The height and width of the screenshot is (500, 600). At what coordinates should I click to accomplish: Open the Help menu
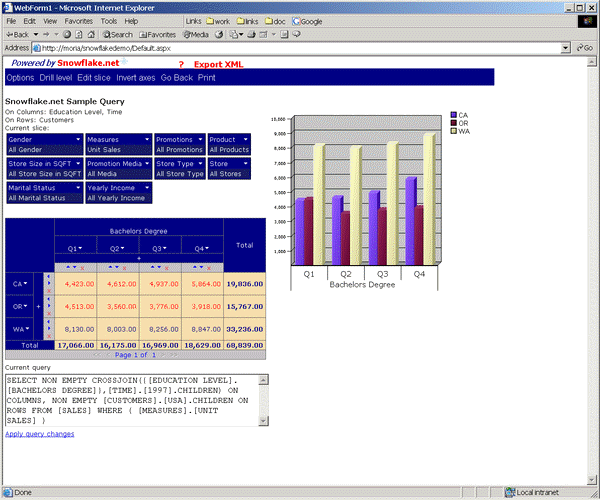pyautogui.click(x=131, y=21)
